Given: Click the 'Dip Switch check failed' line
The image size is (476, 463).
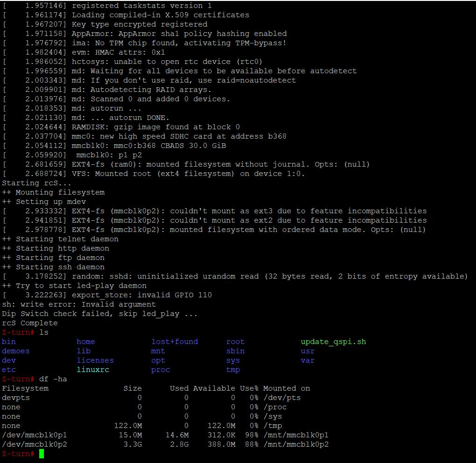Looking at the screenshot, I should coord(99,314).
